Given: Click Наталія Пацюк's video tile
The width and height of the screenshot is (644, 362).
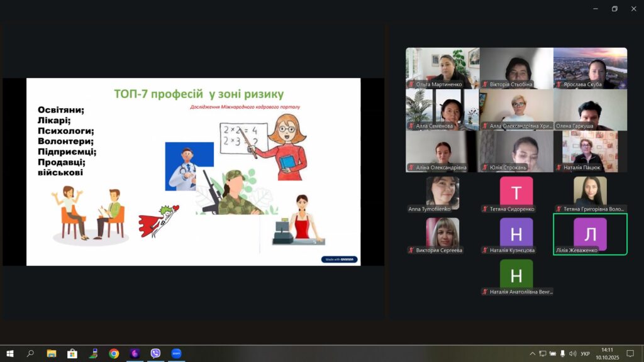Looking at the screenshot, I should pyautogui.click(x=590, y=151).
